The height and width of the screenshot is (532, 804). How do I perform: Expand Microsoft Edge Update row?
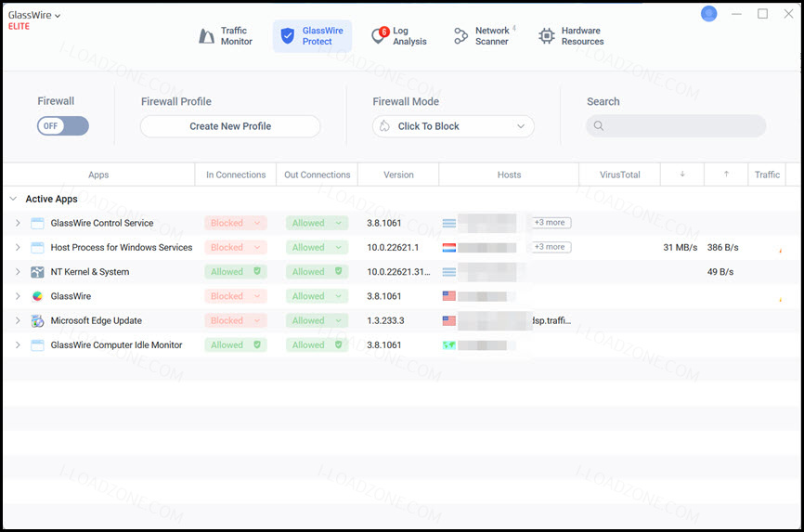(18, 320)
